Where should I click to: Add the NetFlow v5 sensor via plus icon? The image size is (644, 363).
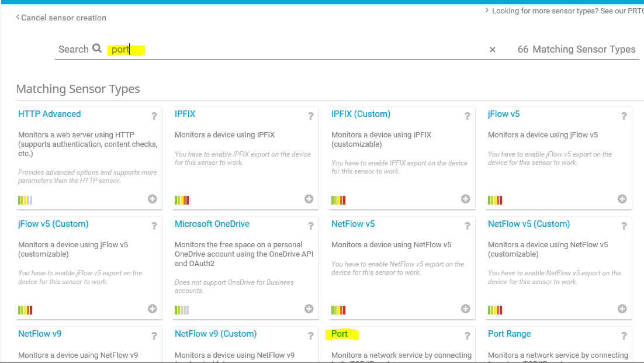(465, 309)
